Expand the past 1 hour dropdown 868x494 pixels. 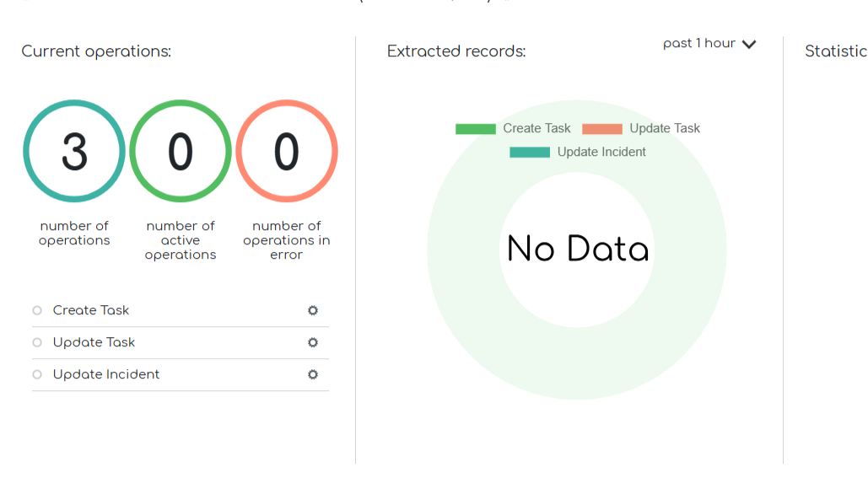(700, 44)
